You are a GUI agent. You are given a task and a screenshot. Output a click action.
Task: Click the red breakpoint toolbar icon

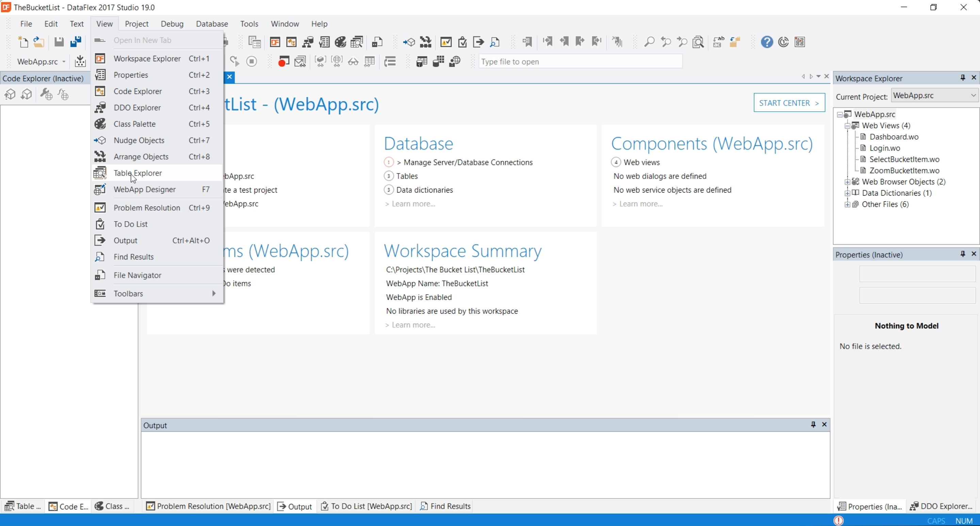coord(283,62)
